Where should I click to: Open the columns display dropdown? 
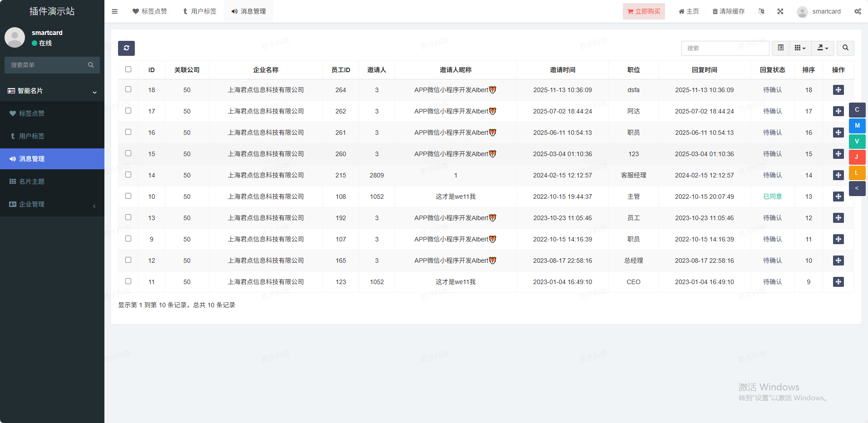[800, 48]
